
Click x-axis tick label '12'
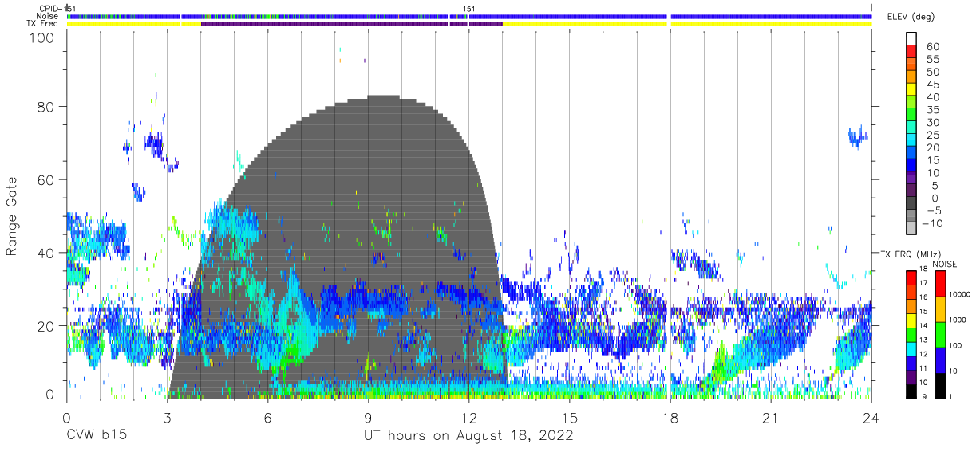tap(469, 417)
